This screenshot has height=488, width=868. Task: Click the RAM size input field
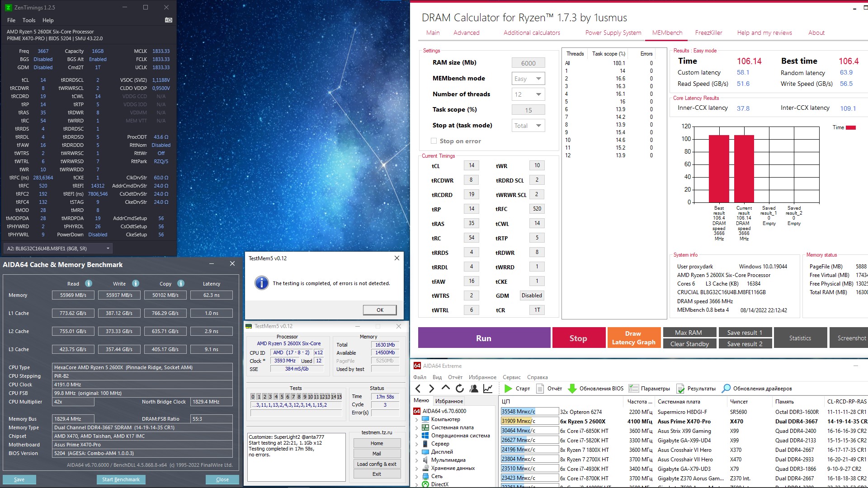[x=528, y=63]
